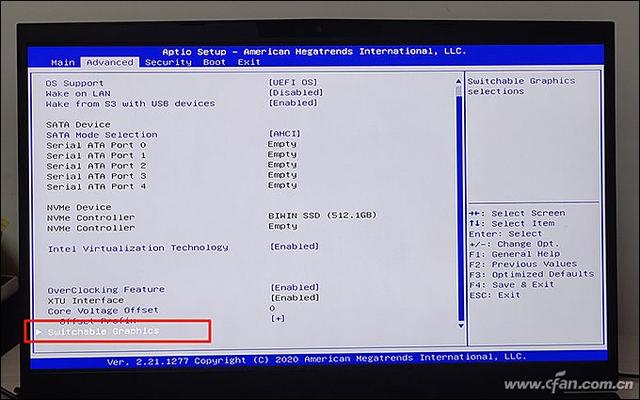The image size is (640, 400).
Task: Click the triangle arrow beside Switchable Graphics
Action: tap(39, 331)
